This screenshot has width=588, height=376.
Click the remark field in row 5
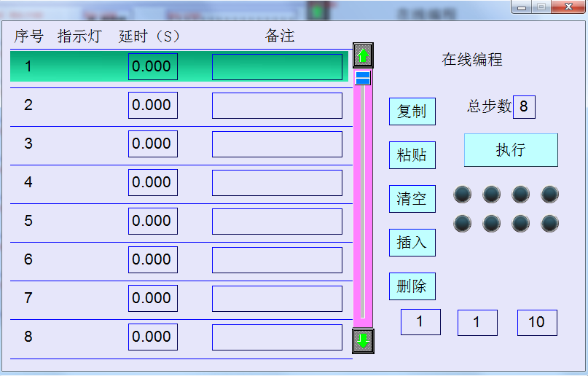click(x=277, y=221)
